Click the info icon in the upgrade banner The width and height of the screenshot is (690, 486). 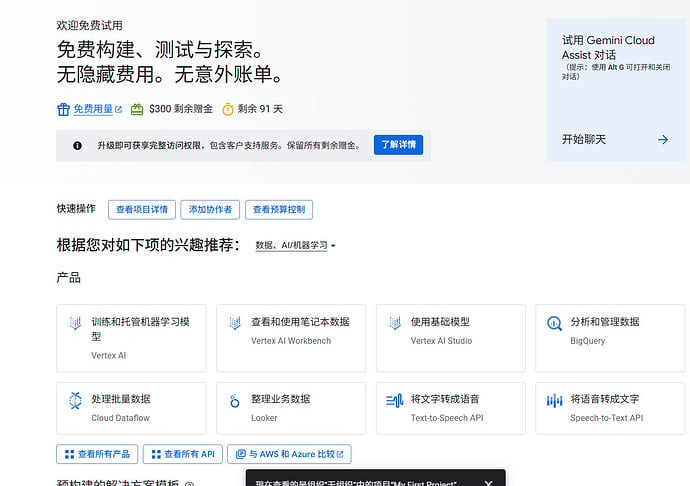click(77, 145)
